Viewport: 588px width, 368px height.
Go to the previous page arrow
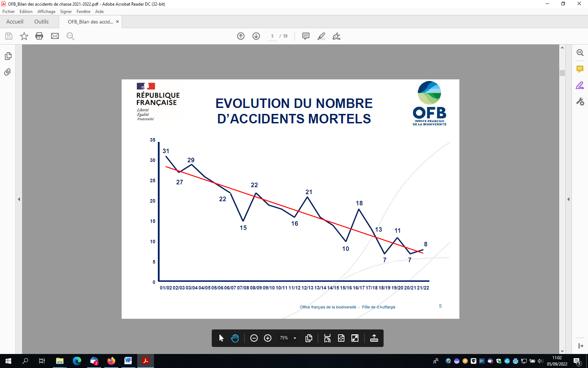tap(241, 36)
